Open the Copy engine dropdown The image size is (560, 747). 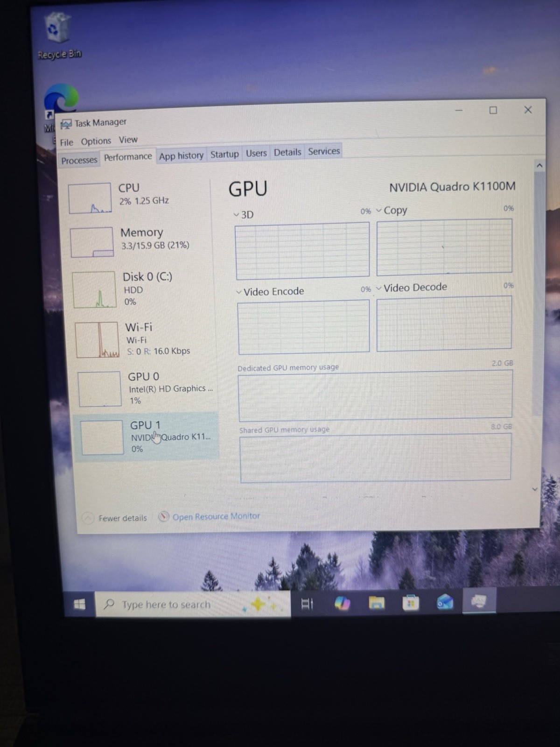click(x=379, y=211)
